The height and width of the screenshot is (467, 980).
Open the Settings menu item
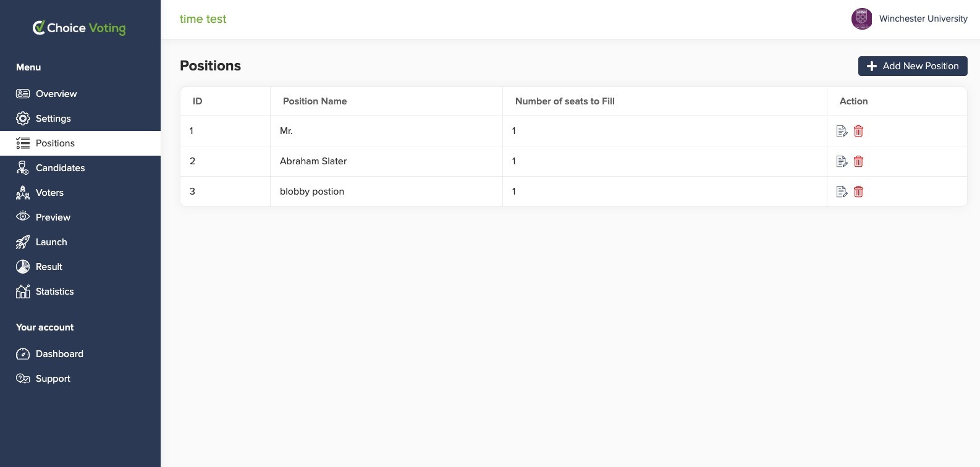80,119
